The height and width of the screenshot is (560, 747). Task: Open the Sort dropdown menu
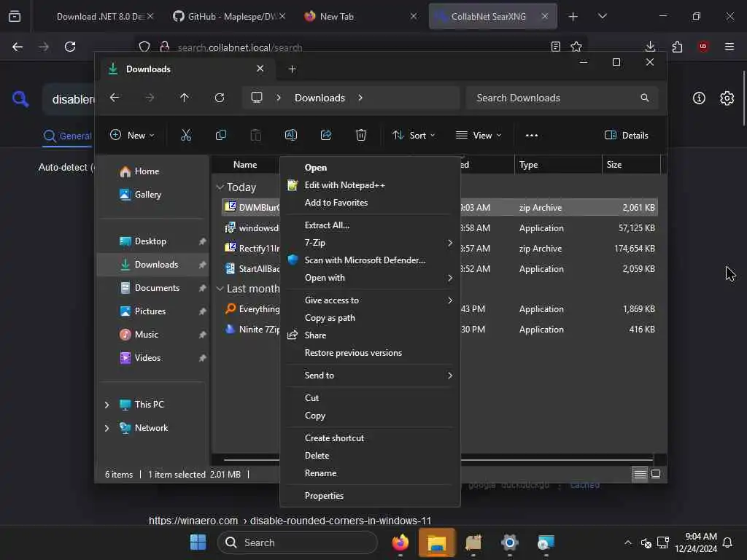pyautogui.click(x=414, y=135)
